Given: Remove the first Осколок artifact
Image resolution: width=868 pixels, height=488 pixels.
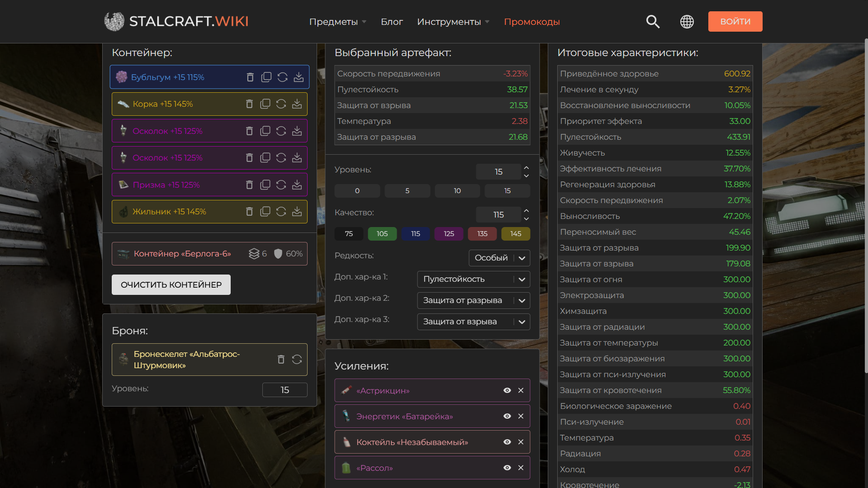Looking at the screenshot, I should click(x=249, y=131).
